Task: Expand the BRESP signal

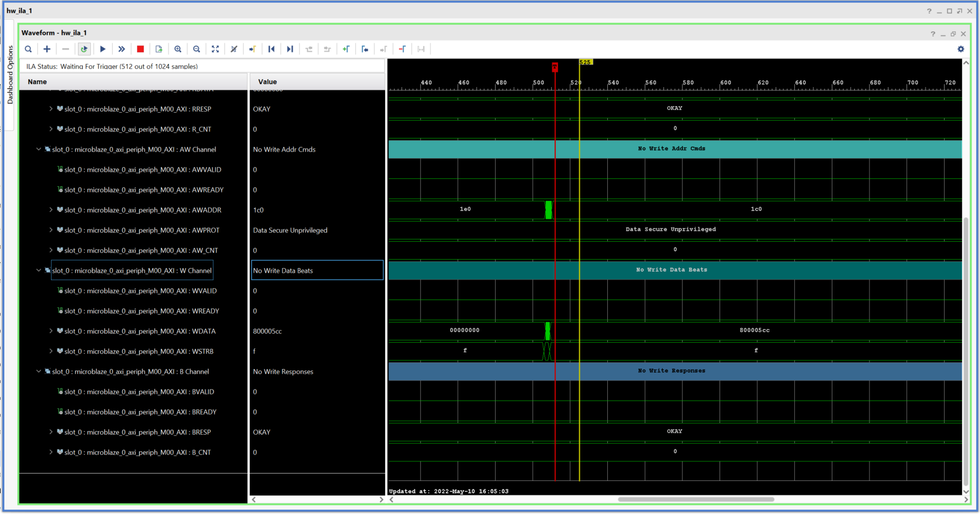Action: [51, 432]
